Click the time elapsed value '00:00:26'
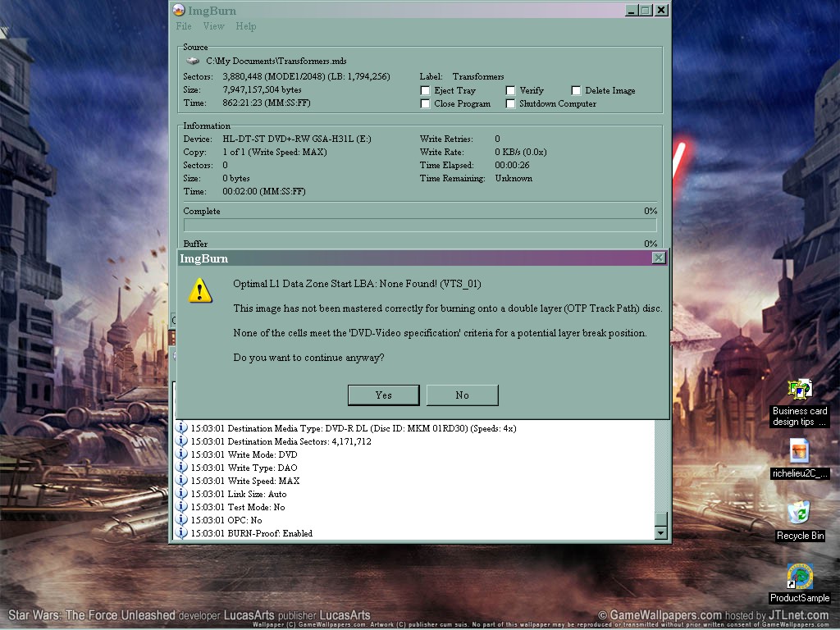Screen dimensions: 840x630 512,165
